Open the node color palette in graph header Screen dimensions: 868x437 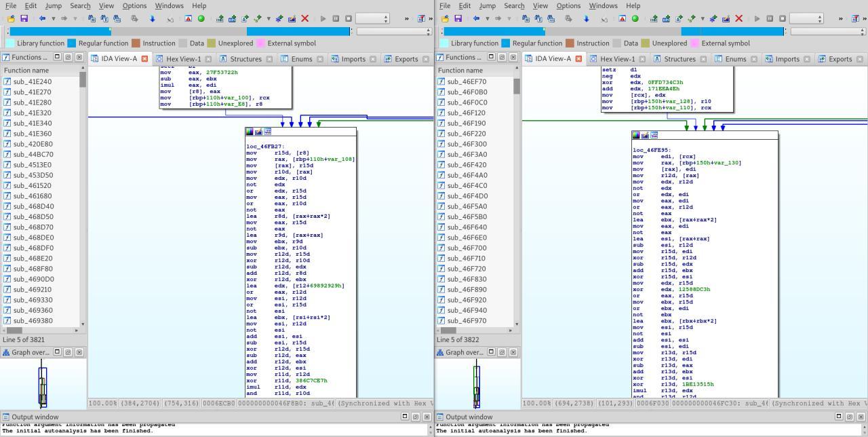tap(250, 131)
